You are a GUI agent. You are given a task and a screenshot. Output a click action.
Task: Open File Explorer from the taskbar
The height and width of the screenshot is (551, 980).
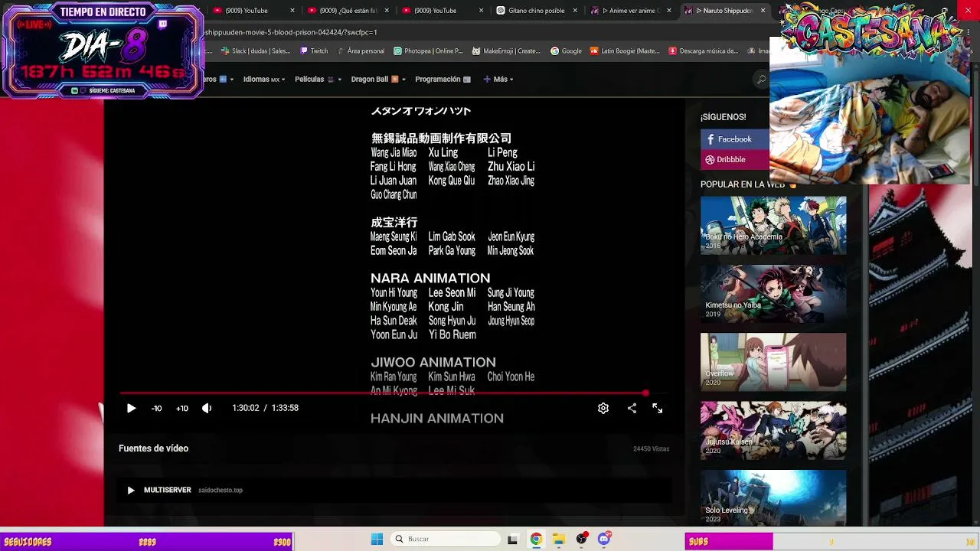pyautogui.click(x=559, y=540)
